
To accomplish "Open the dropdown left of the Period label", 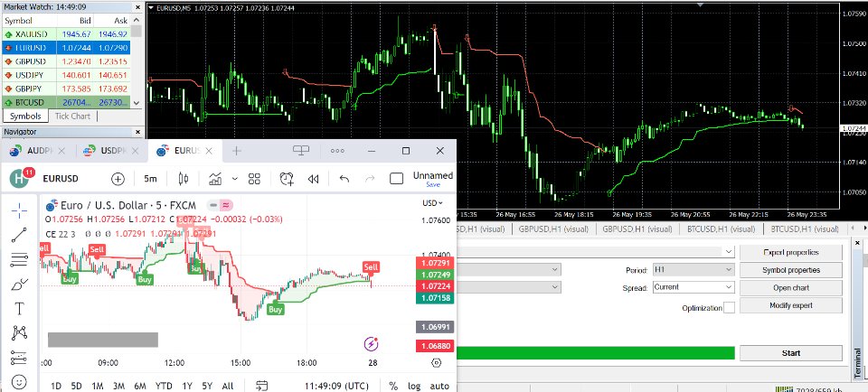I will point(509,269).
